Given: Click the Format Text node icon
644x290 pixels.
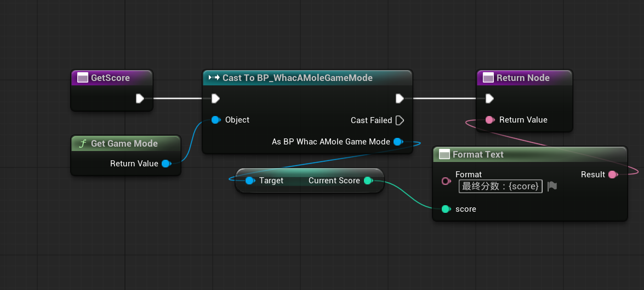Looking at the screenshot, I should pos(444,154).
